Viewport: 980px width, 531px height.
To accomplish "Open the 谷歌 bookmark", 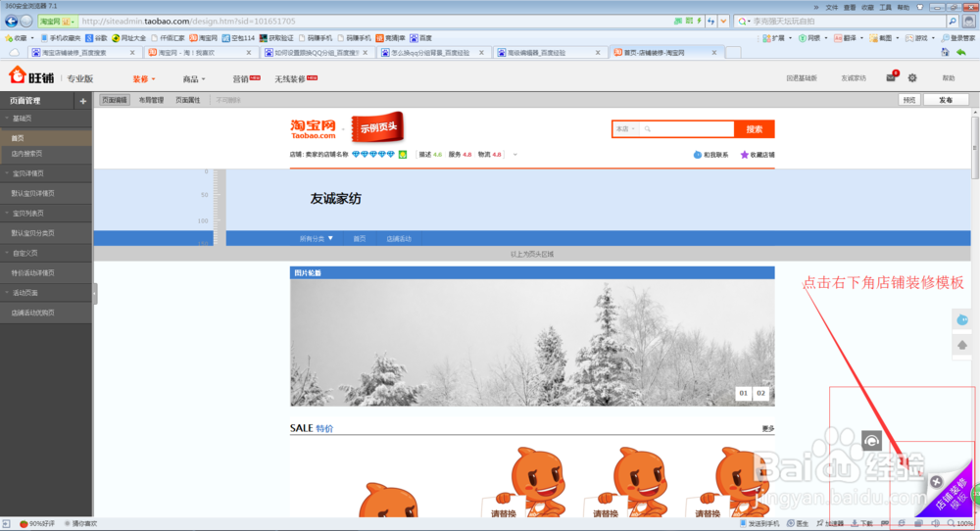I will point(97,38).
